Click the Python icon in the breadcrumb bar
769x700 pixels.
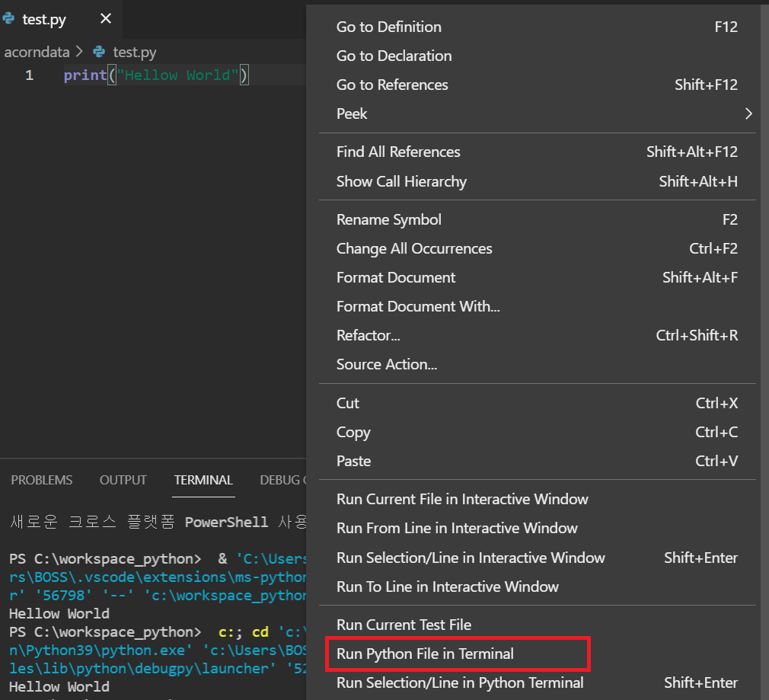tap(100, 52)
